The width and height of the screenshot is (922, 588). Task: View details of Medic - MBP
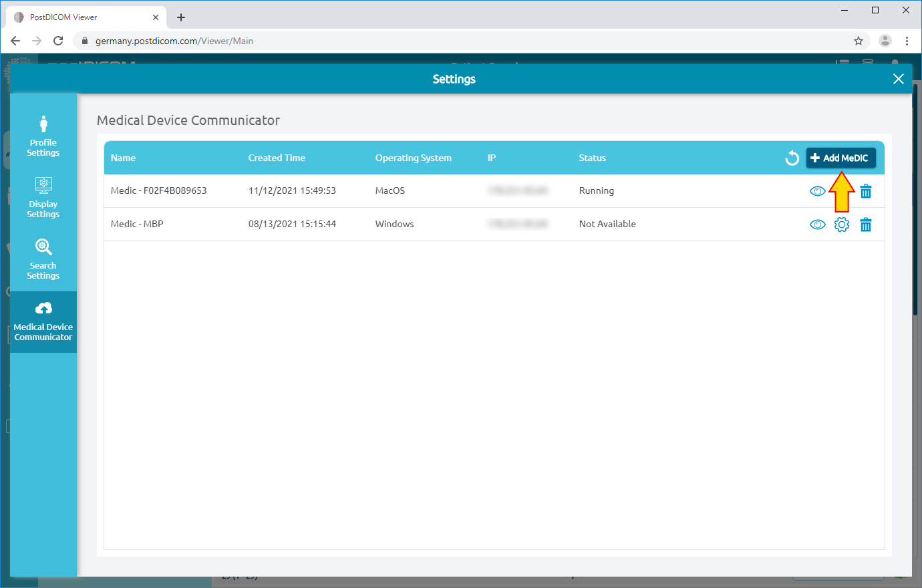click(818, 225)
